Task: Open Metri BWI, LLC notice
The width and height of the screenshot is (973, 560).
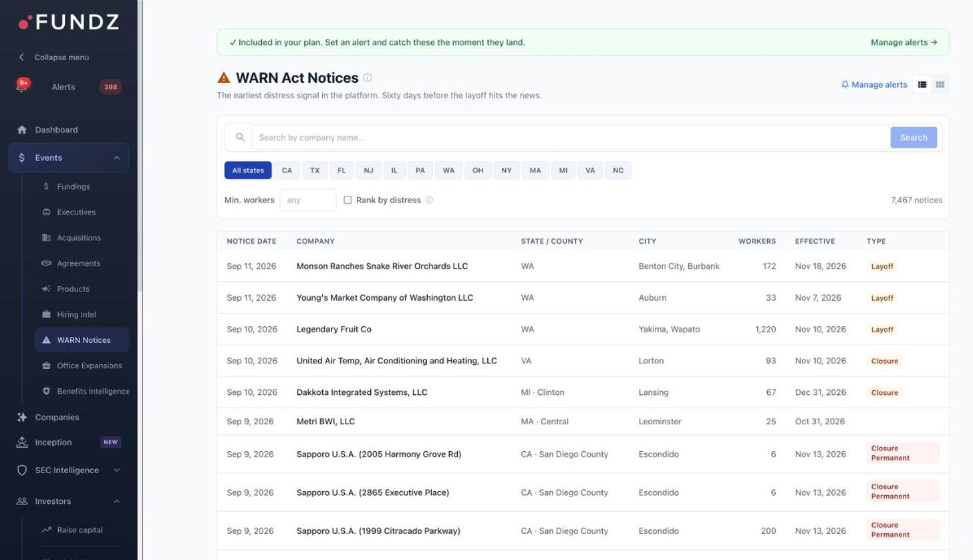Action: (325, 422)
